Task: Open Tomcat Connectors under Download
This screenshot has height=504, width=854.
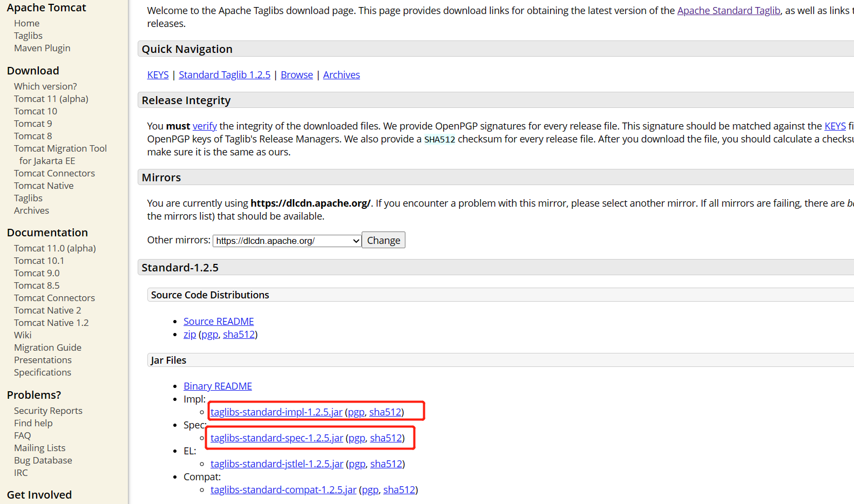Action: pyautogui.click(x=55, y=173)
